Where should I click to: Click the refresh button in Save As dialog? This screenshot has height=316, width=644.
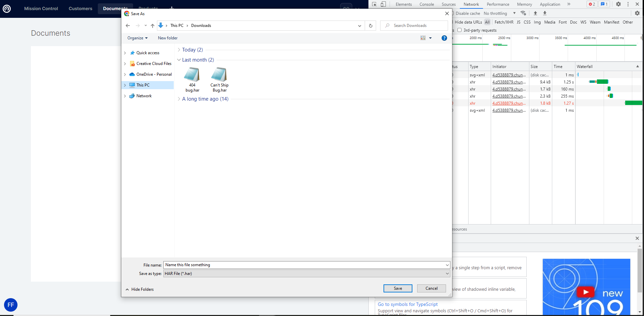(x=371, y=26)
